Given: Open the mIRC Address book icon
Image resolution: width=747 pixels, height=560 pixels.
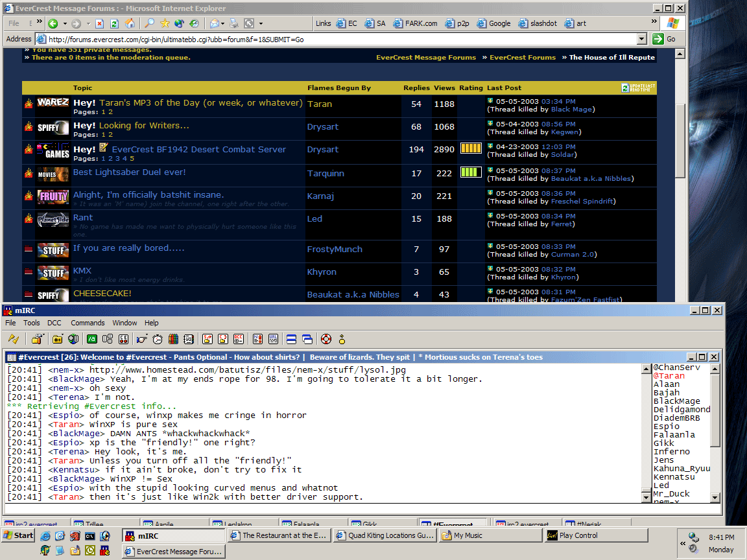Looking at the screenshot, I should [x=189, y=339].
